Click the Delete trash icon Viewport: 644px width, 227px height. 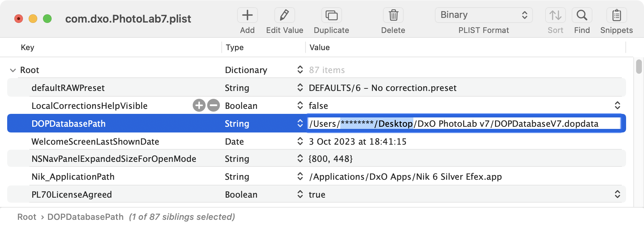(393, 15)
